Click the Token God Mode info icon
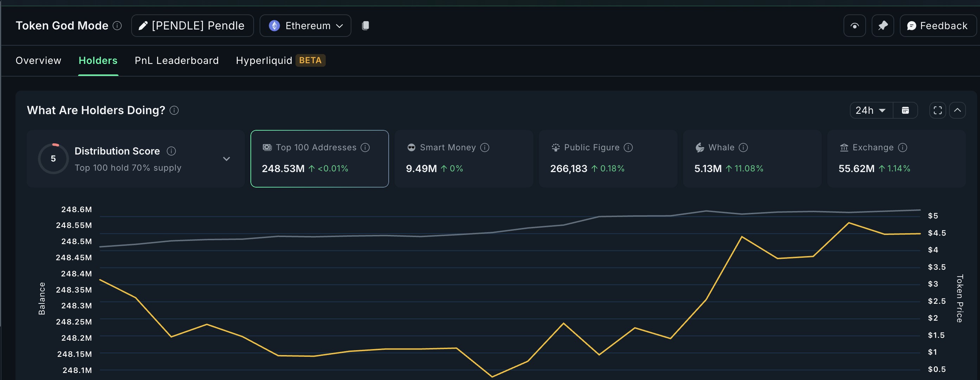 117,25
